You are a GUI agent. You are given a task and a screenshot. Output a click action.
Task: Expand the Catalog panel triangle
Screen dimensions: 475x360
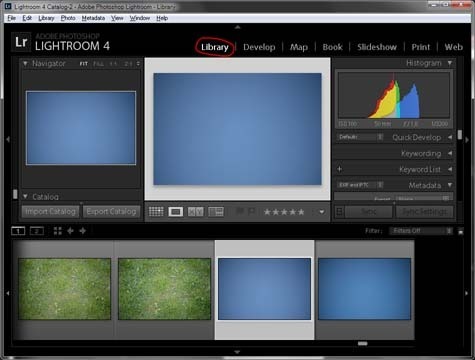click(25, 196)
